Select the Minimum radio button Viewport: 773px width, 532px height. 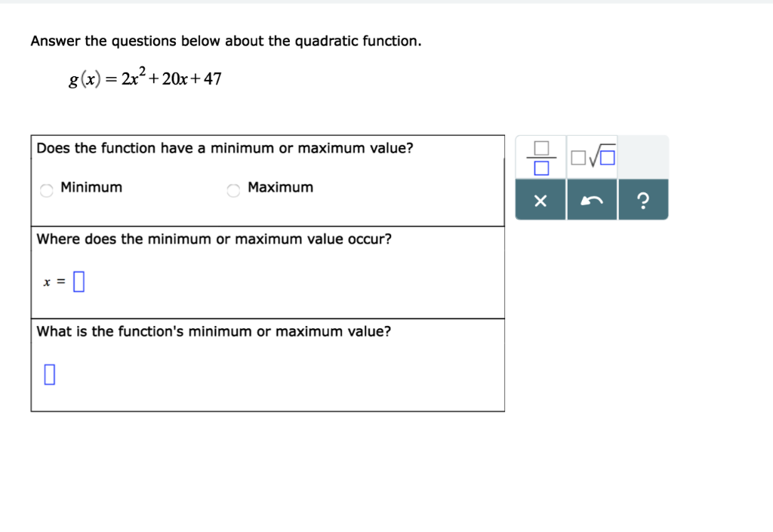[46, 190]
